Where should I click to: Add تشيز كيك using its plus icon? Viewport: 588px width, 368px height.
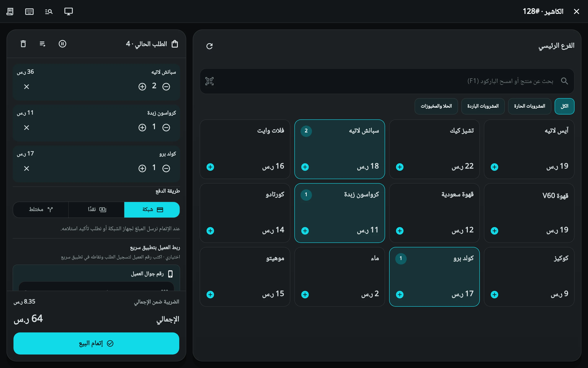tap(400, 167)
